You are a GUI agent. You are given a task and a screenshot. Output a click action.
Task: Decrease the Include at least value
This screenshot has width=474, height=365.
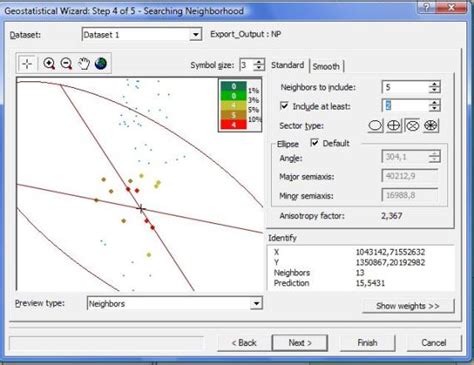point(434,109)
